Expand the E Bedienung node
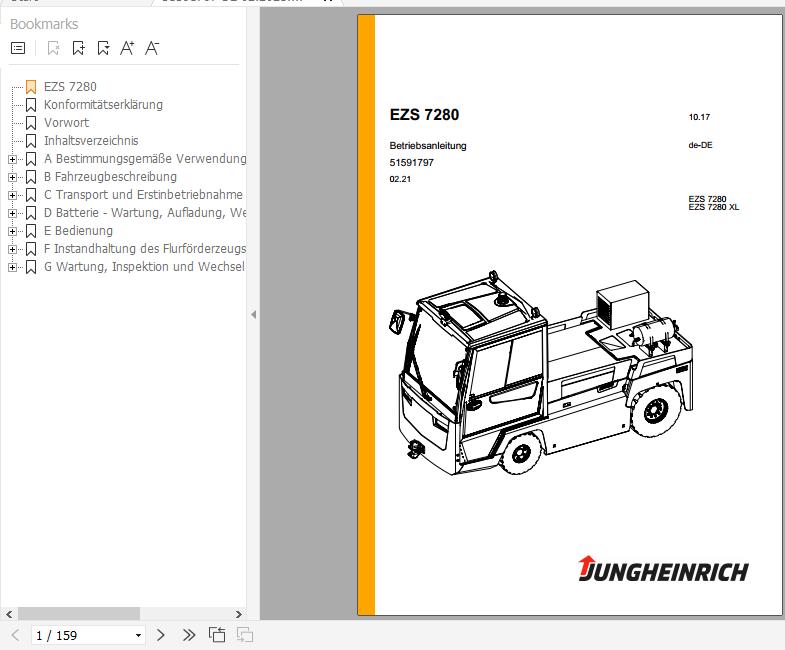The image size is (785, 650). pyautogui.click(x=12, y=231)
